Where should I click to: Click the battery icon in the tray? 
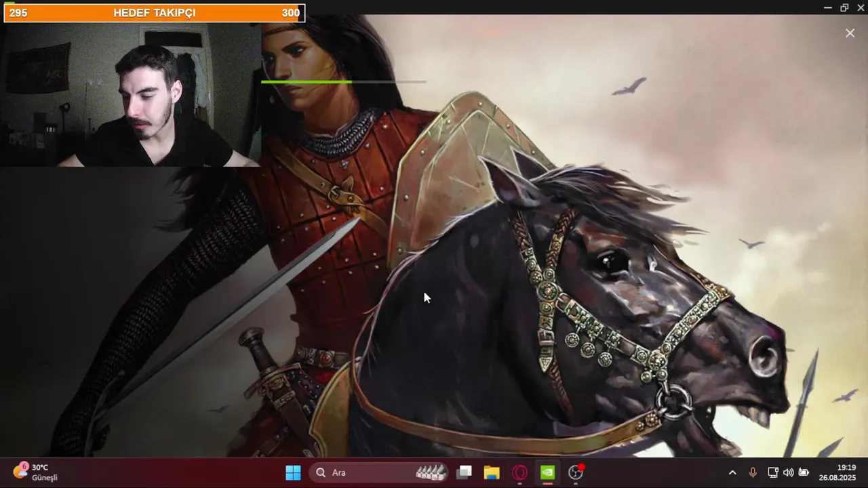(x=804, y=472)
